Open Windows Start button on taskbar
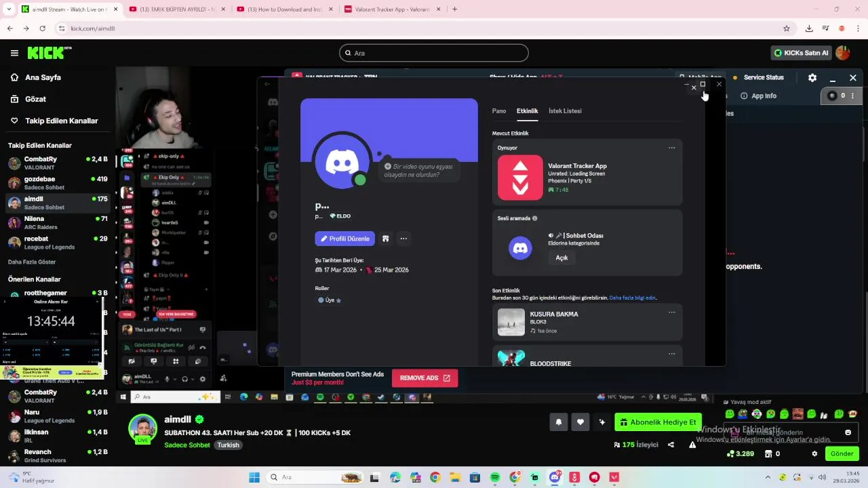 [254, 477]
